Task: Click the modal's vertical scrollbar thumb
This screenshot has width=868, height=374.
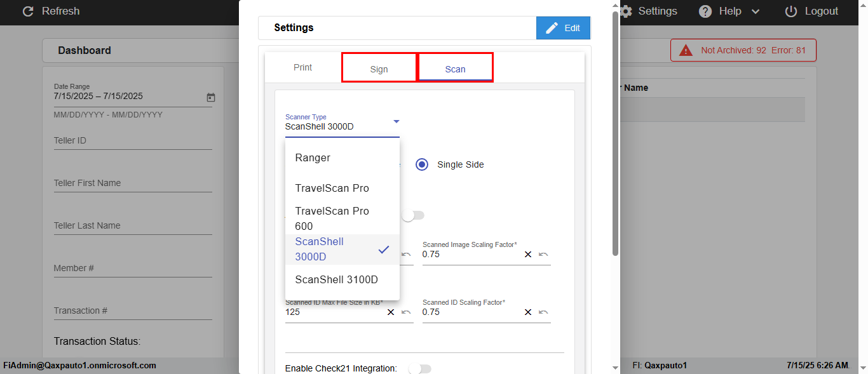Action: [615, 133]
